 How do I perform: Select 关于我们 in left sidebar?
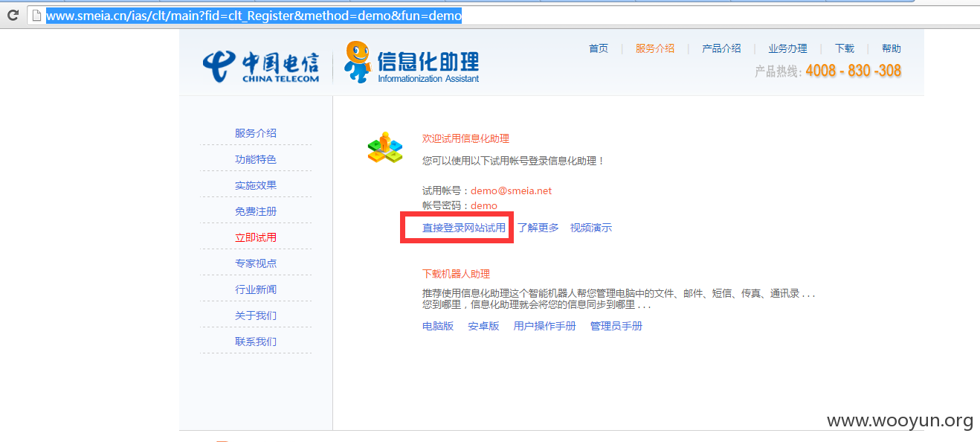256,316
